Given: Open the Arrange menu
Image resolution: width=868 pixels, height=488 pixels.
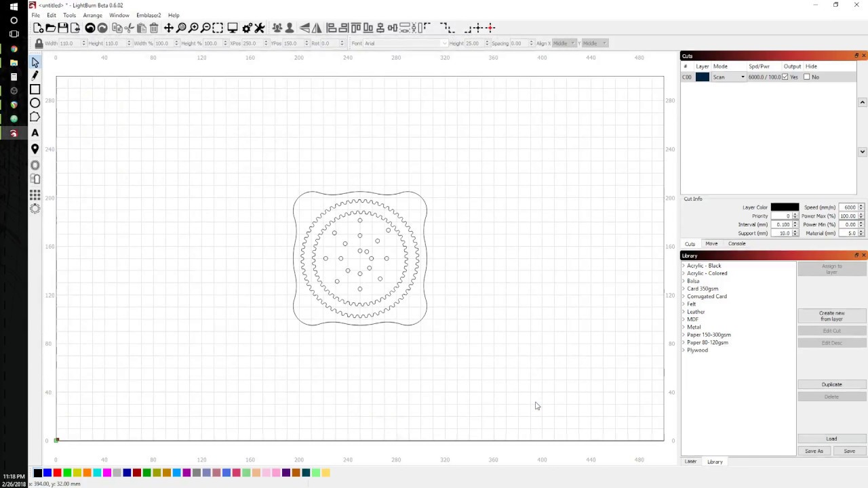Looking at the screenshot, I should click(x=93, y=15).
